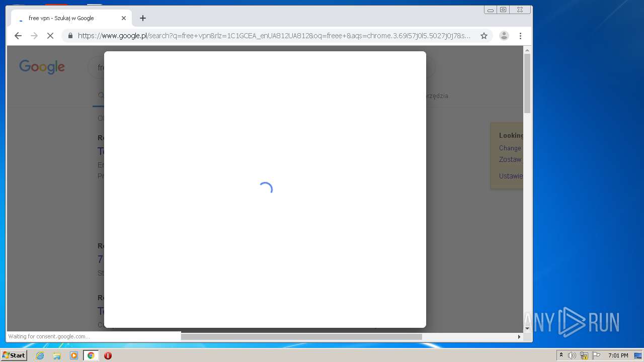Click the 'Zostaw' link in the yellow box

click(511, 159)
